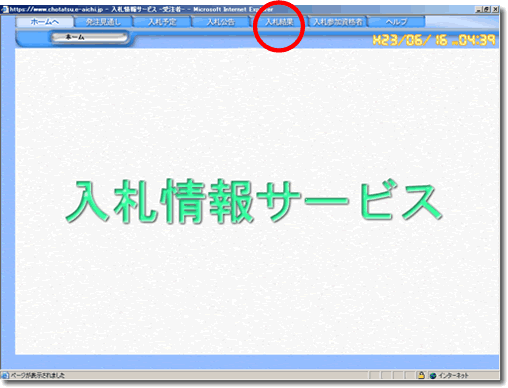Viewport: 508px width, 388px height.
Task: Click the インターネット zone globe icon
Action: [x=433, y=376]
